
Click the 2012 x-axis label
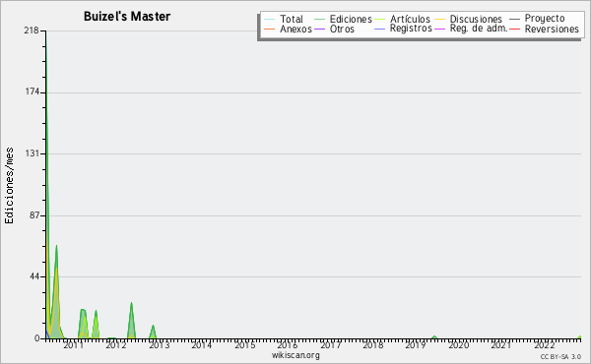point(116,345)
